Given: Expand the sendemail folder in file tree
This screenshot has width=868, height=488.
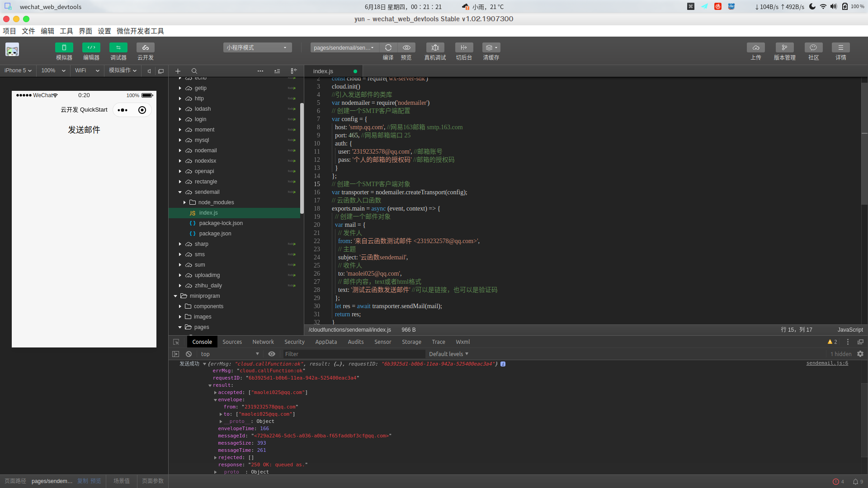Looking at the screenshot, I should pyautogui.click(x=179, y=191).
